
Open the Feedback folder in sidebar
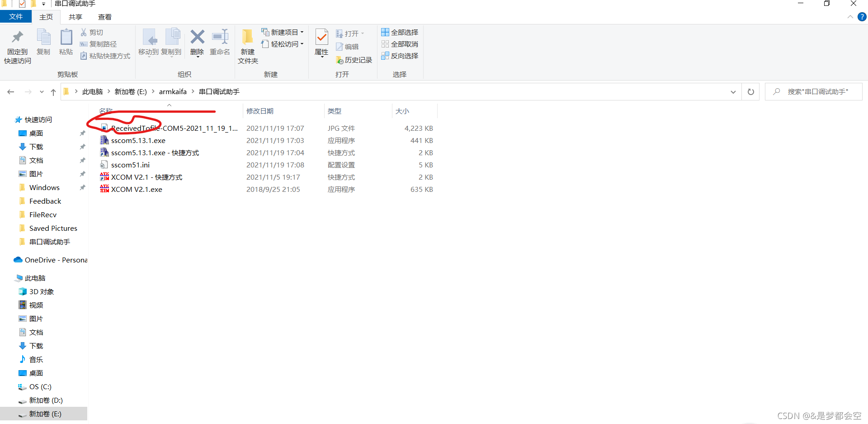click(x=45, y=201)
